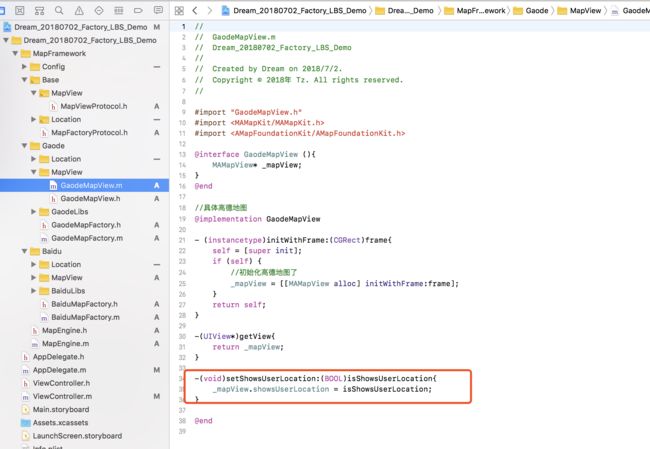This screenshot has width=650, height=449.
Task: Click the AppDelegate.h file icon
Action: tap(26, 357)
